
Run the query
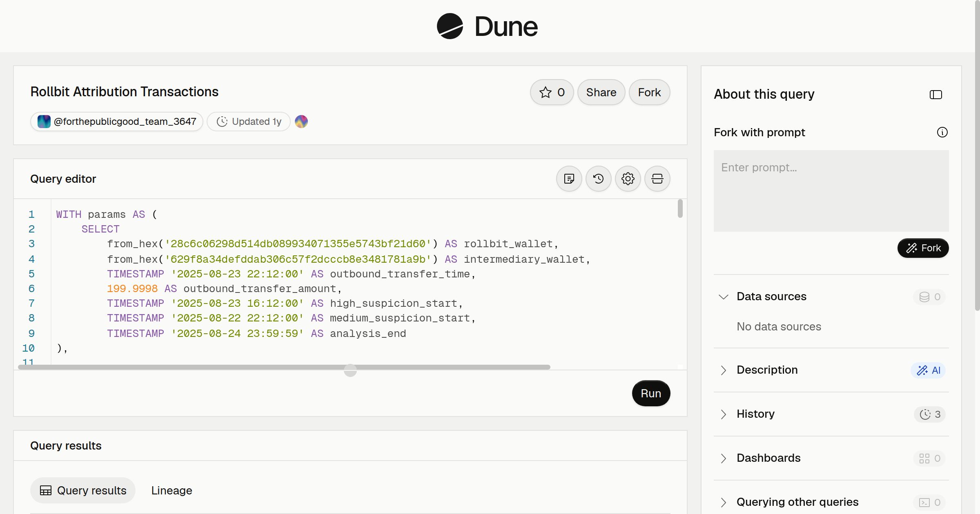pos(651,393)
